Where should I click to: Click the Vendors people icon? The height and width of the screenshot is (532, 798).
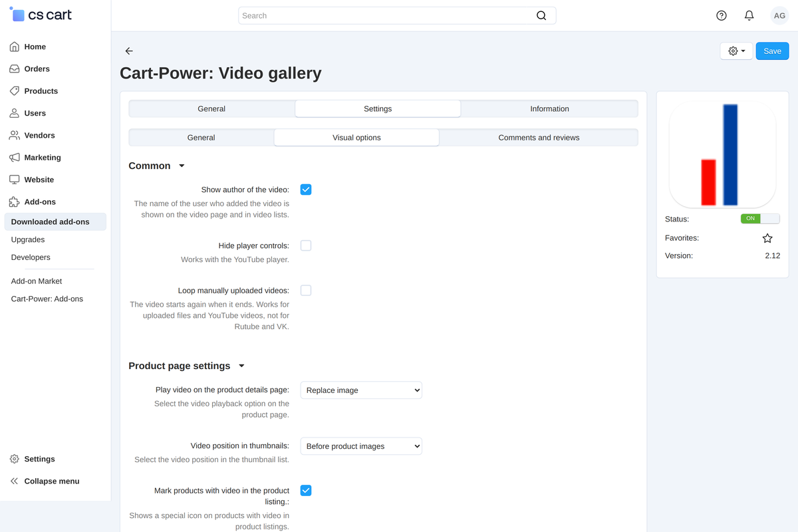click(x=14, y=135)
